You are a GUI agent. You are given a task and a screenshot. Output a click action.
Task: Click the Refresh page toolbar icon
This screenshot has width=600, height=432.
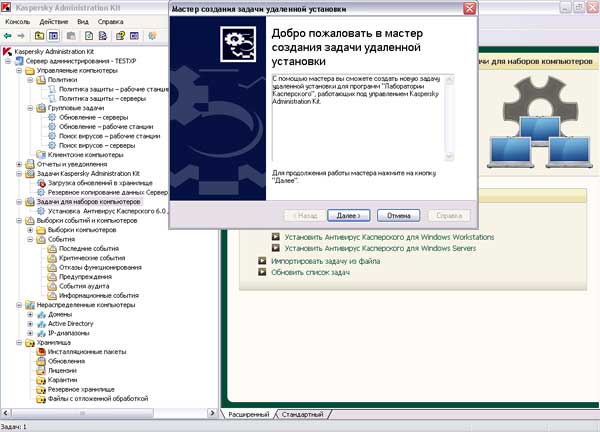click(89, 36)
